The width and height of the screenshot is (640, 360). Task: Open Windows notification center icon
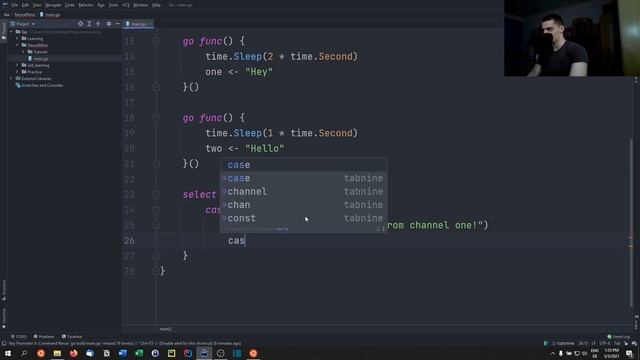click(629, 353)
